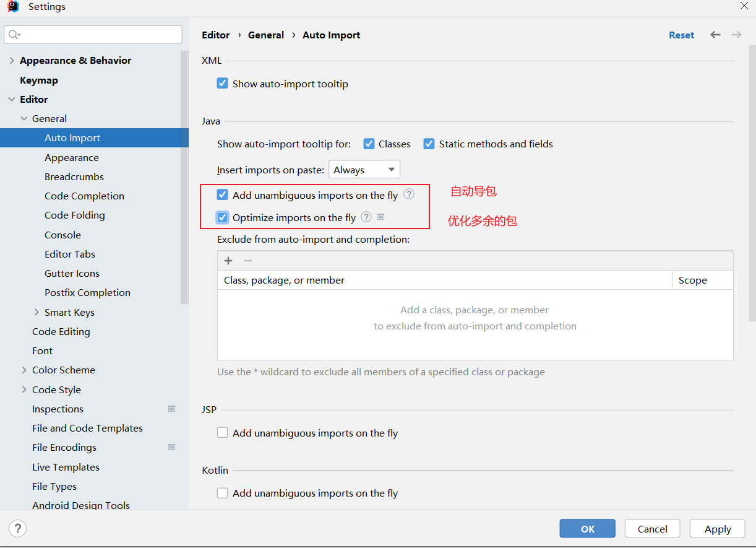Toggle Optimize imports on the fly checkbox

[223, 217]
